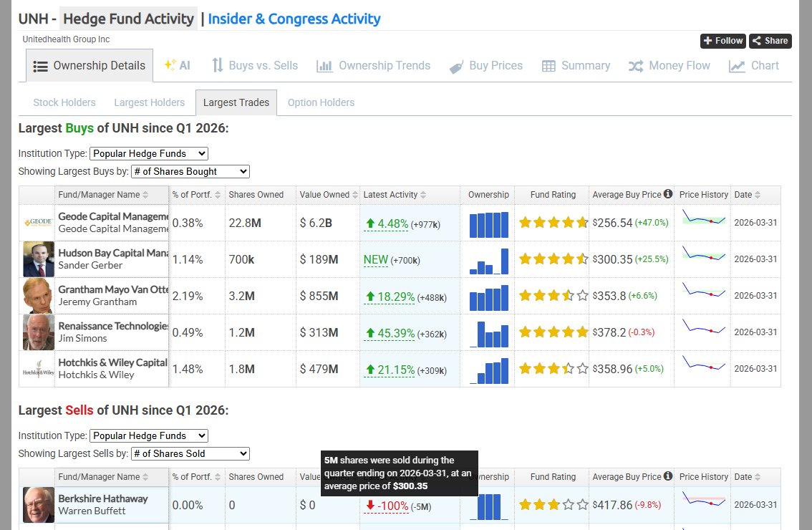Open Insider & Congress Activity link

[x=294, y=19]
